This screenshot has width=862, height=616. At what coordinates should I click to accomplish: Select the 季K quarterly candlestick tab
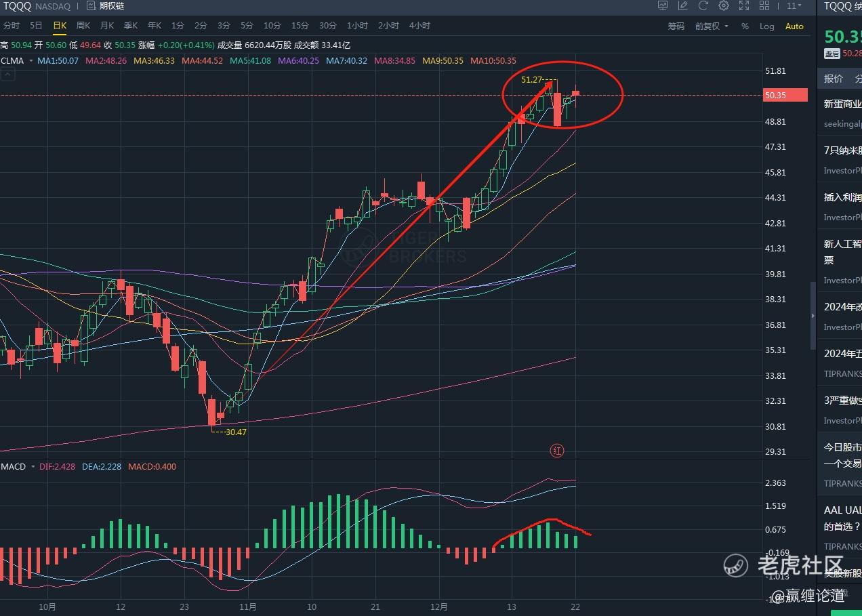point(131,26)
